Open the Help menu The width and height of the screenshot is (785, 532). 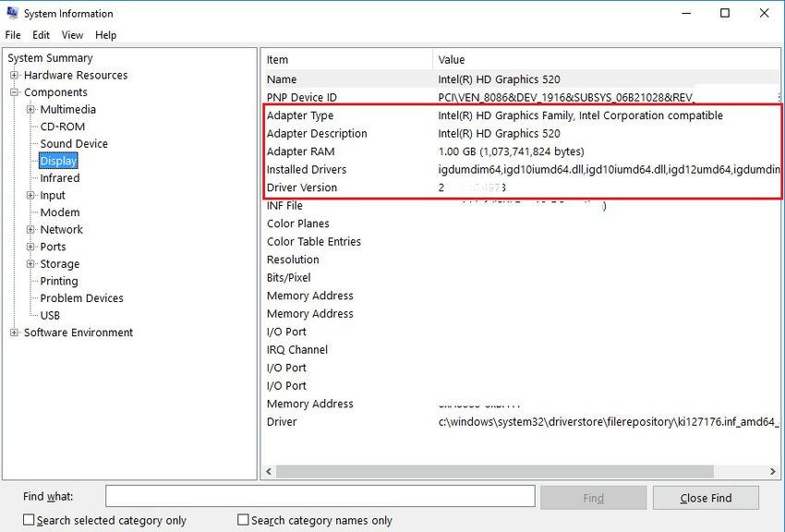point(105,34)
